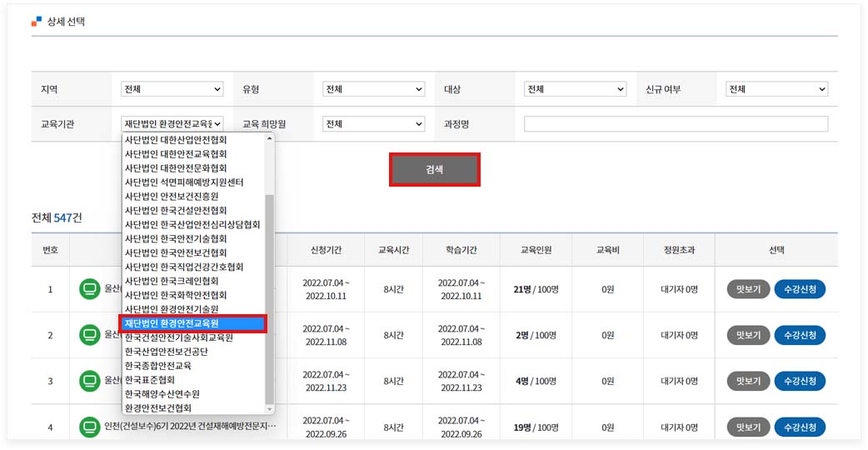Viewport: 868px width, 450px height.
Task: Click 21명 / 100명 enrollment cell
Action: [x=536, y=289]
